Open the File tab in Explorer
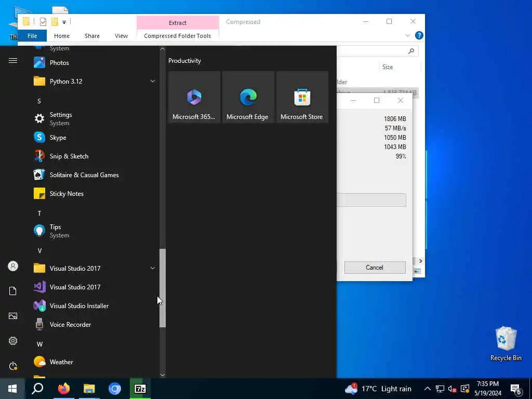Screen dimensions: 532x399 (x=32, y=36)
